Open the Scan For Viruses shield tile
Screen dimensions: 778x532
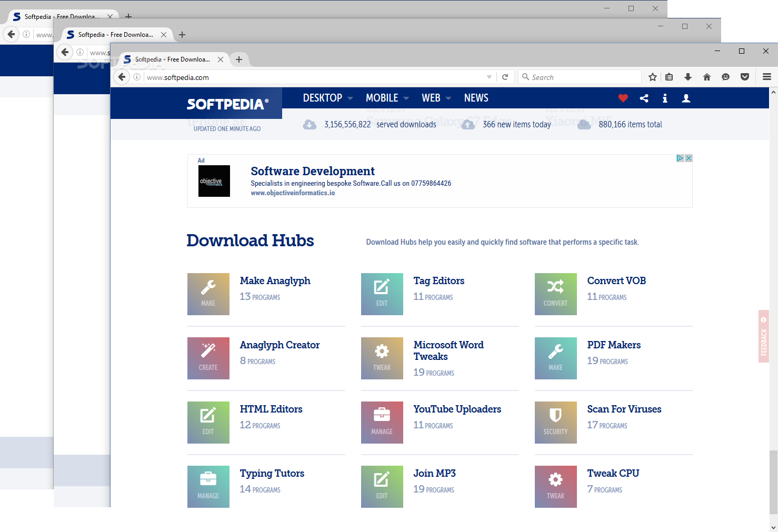point(556,423)
